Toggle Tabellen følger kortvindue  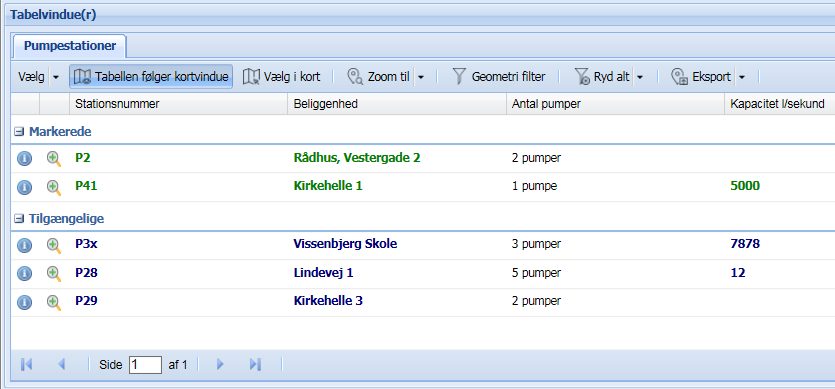[151, 77]
